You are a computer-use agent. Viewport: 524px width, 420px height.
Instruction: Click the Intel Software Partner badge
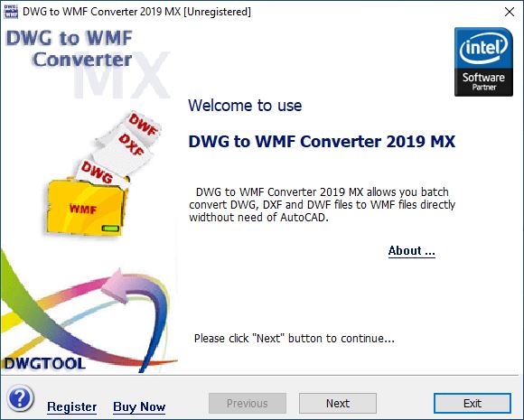(483, 61)
